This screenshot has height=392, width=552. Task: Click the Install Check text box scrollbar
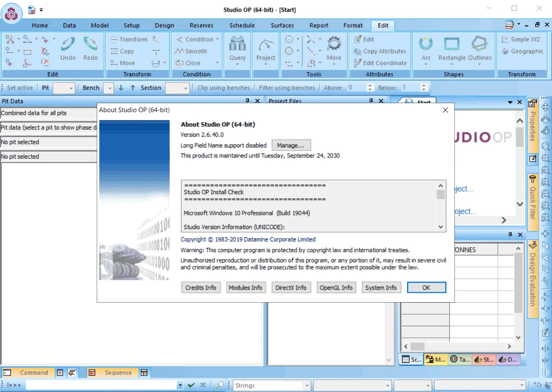(441, 206)
